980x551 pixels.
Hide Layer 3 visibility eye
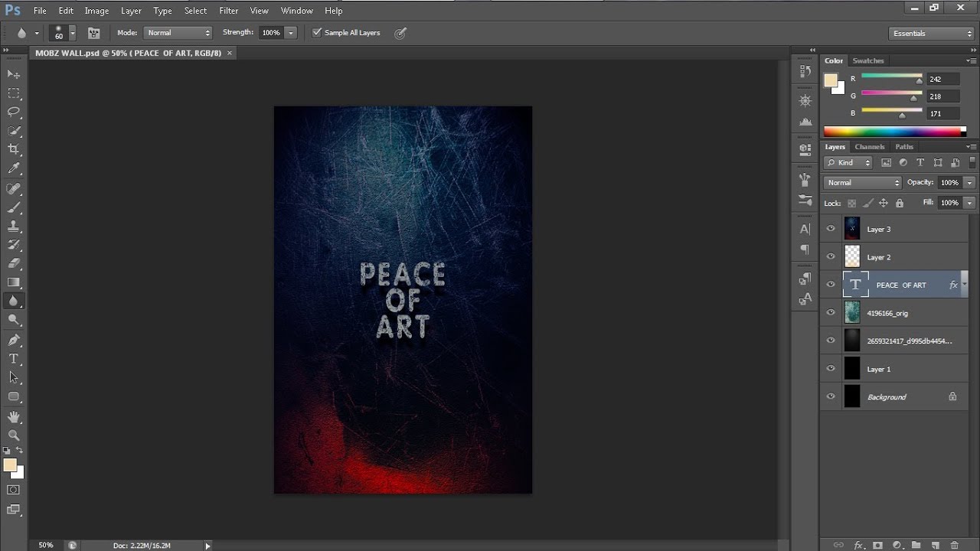[831, 229]
